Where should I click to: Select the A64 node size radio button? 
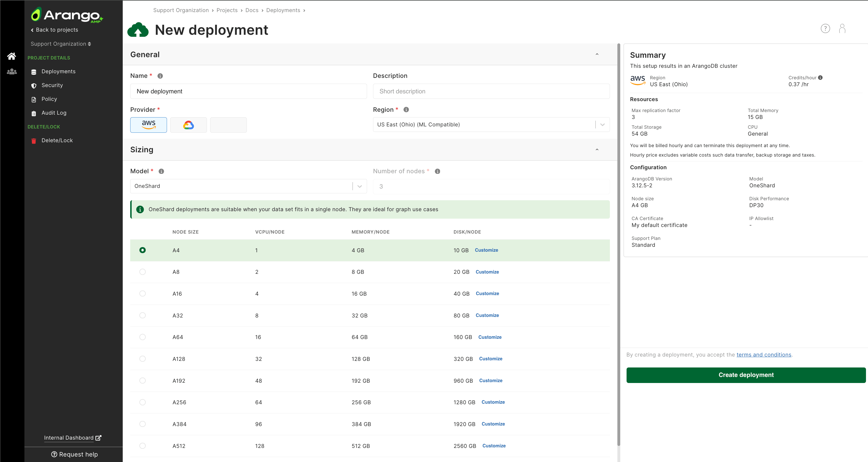coord(143,337)
